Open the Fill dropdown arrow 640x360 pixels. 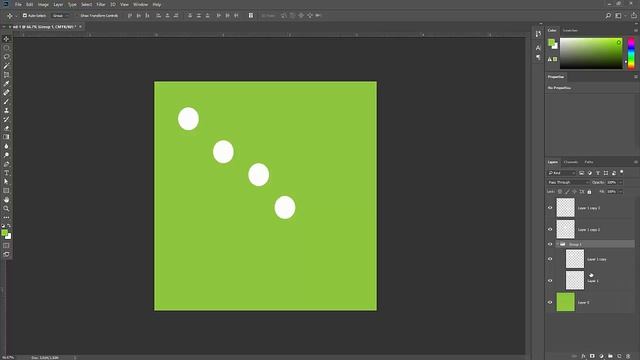[620, 192]
